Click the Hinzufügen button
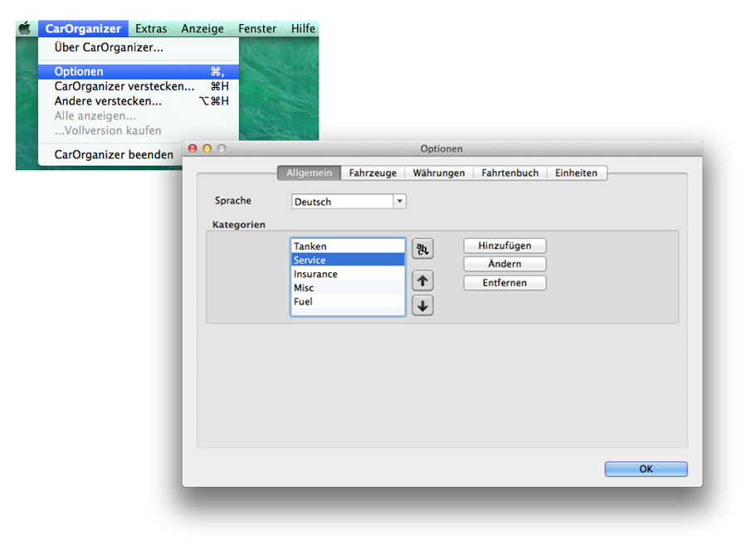 pos(504,246)
